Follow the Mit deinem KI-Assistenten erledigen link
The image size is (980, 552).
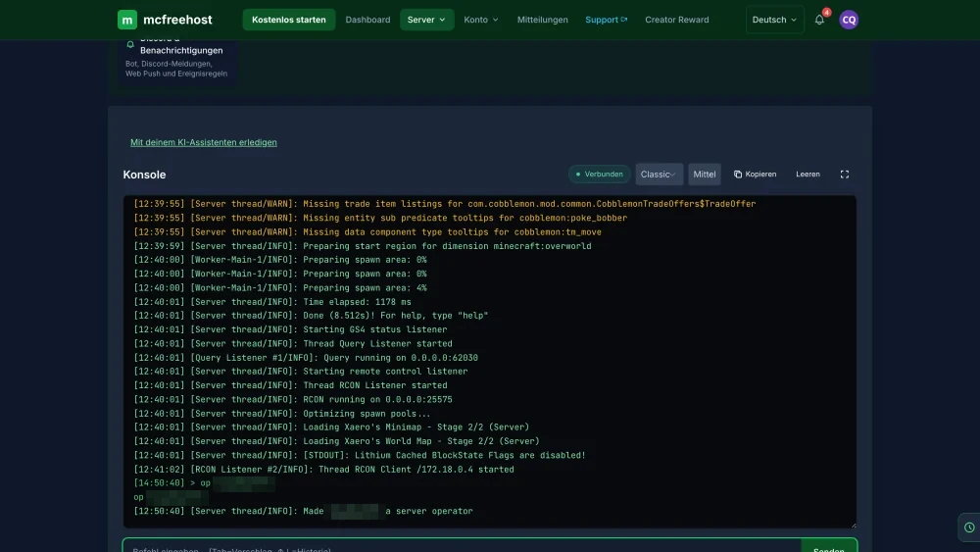point(204,142)
